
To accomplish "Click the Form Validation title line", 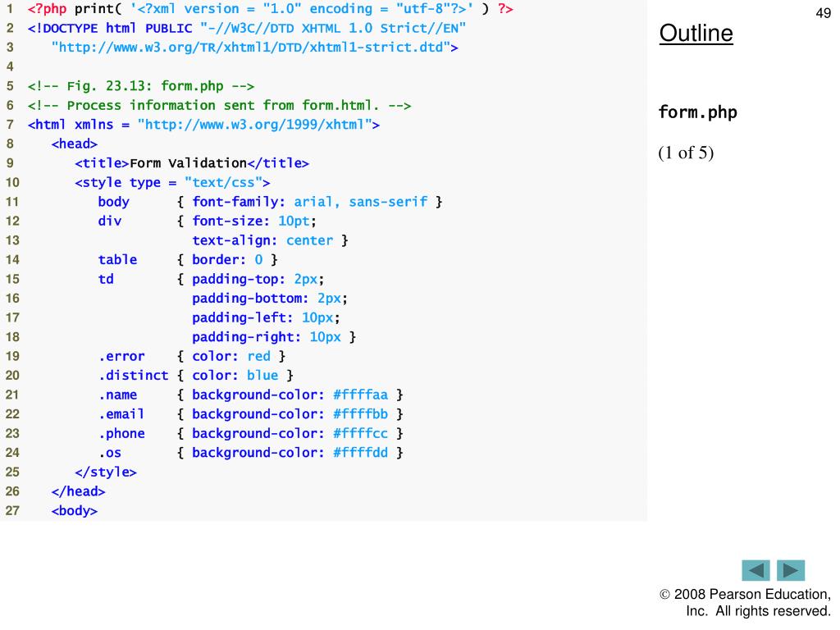I will (192, 163).
